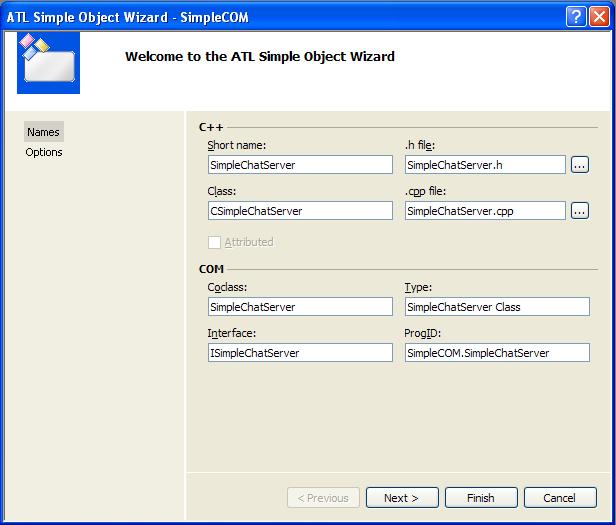Viewport: 616px width, 525px height.
Task: Click the 'Class:' label
Action: point(222,191)
